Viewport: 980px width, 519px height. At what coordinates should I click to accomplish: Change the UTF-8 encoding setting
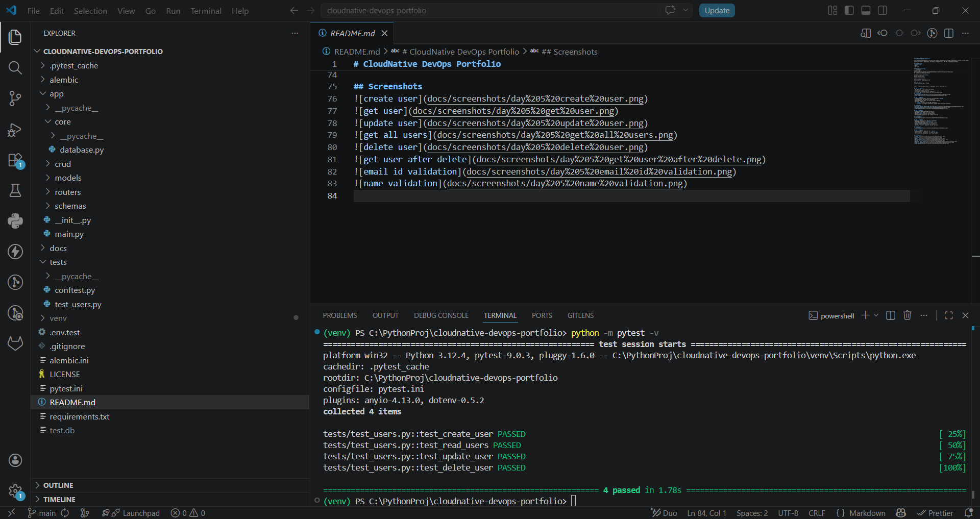tap(788, 513)
